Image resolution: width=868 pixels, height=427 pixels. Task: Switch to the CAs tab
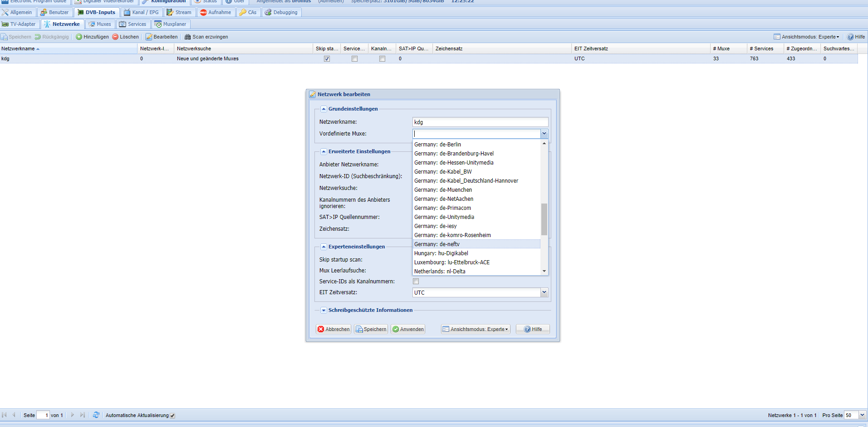tap(248, 12)
